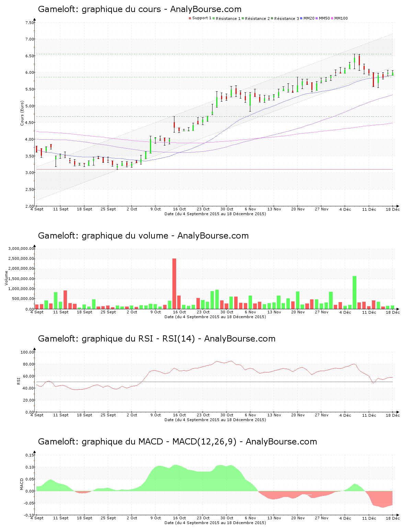This screenshot has width=412, height=532.
Task: Click the red Support 1 legend swatch
Action: coord(190,18)
